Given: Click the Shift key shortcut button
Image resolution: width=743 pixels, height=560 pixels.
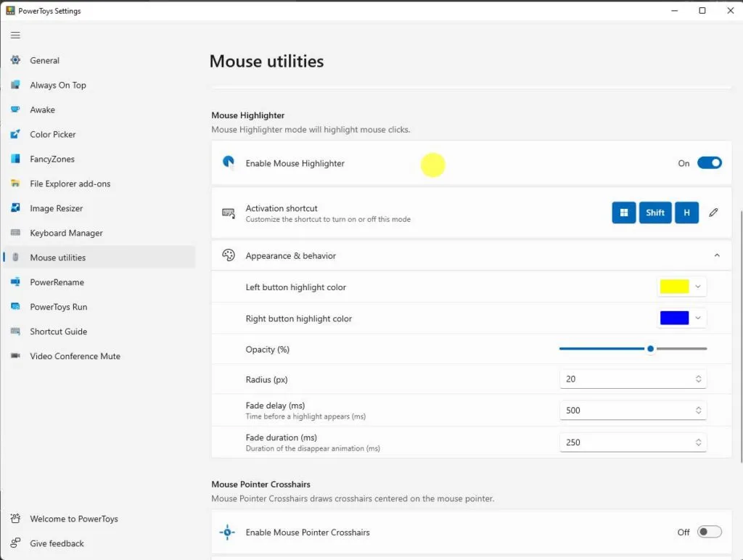Looking at the screenshot, I should coord(655,213).
